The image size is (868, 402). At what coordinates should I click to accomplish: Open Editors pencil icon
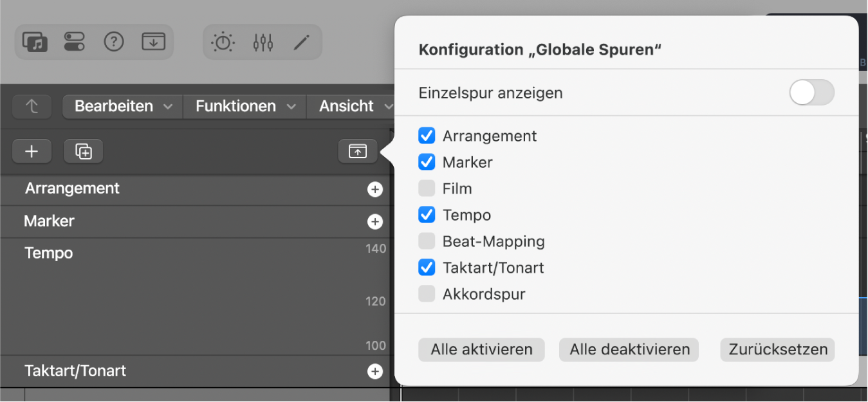pyautogui.click(x=301, y=42)
